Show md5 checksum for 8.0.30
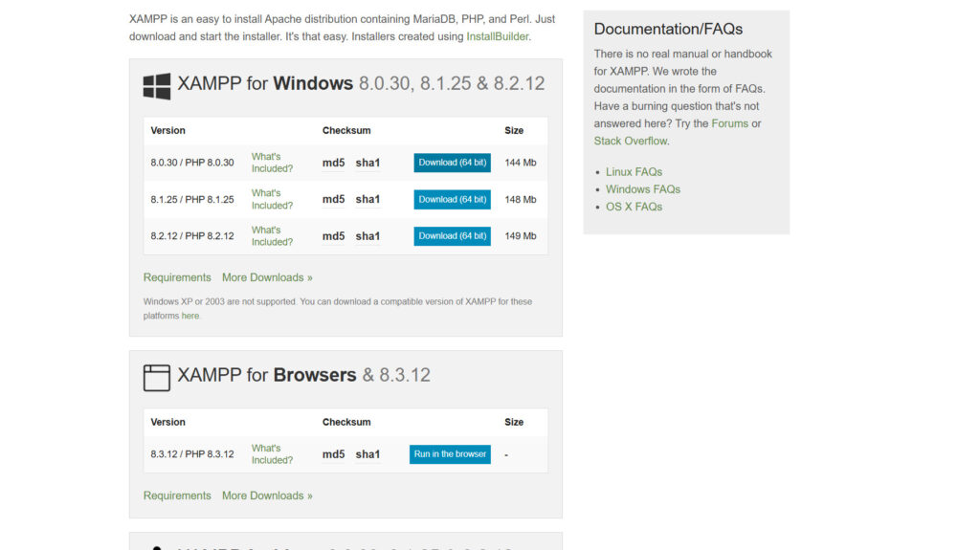980x550 pixels. click(334, 163)
